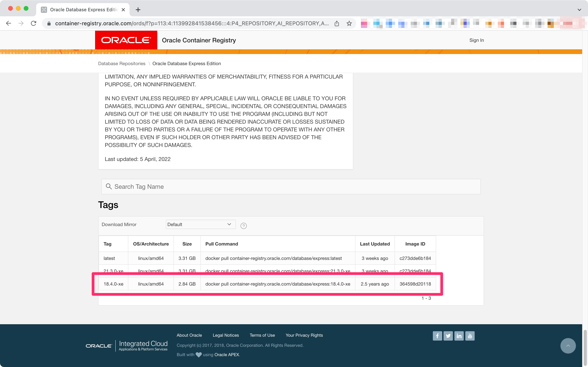Expand the browser tab list chevron
The height and width of the screenshot is (367, 588).
click(x=579, y=10)
